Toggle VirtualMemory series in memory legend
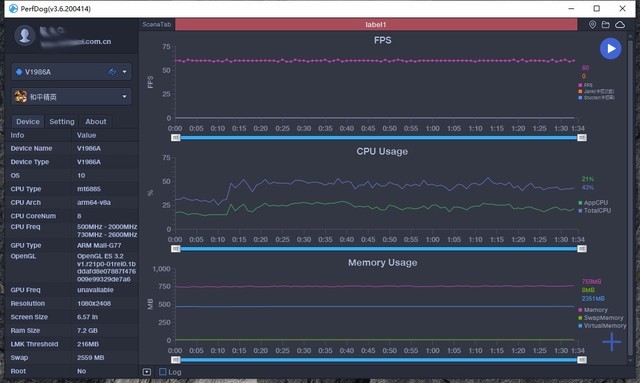Screen dimensions: 640x383 (x=602, y=325)
